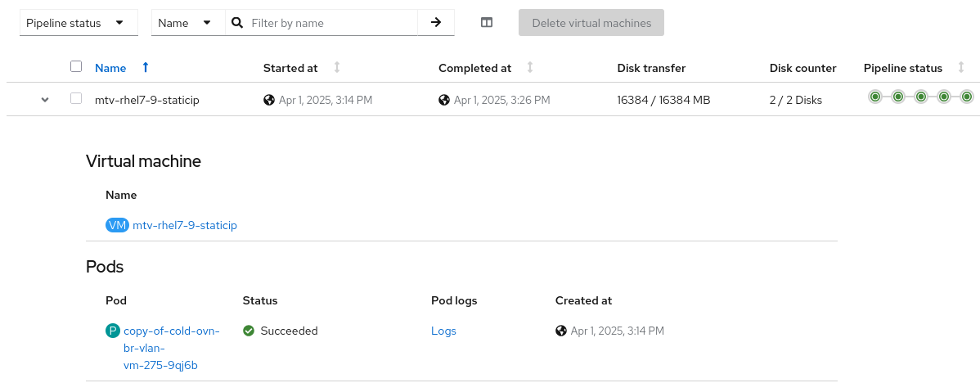Click the manage columns icon
The width and height of the screenshot is (980, 383).
487,23
